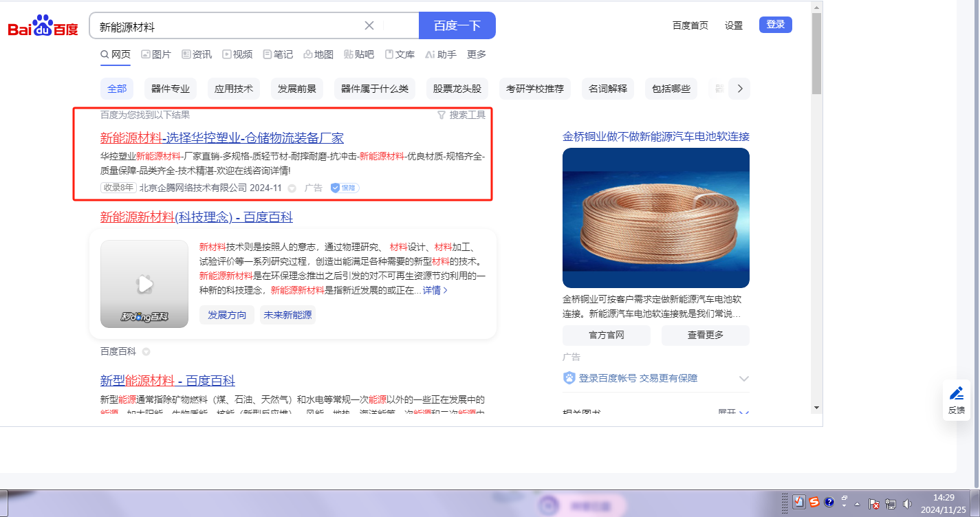
Task: Click the 发展方向 tag button
Action: (227, 315)
